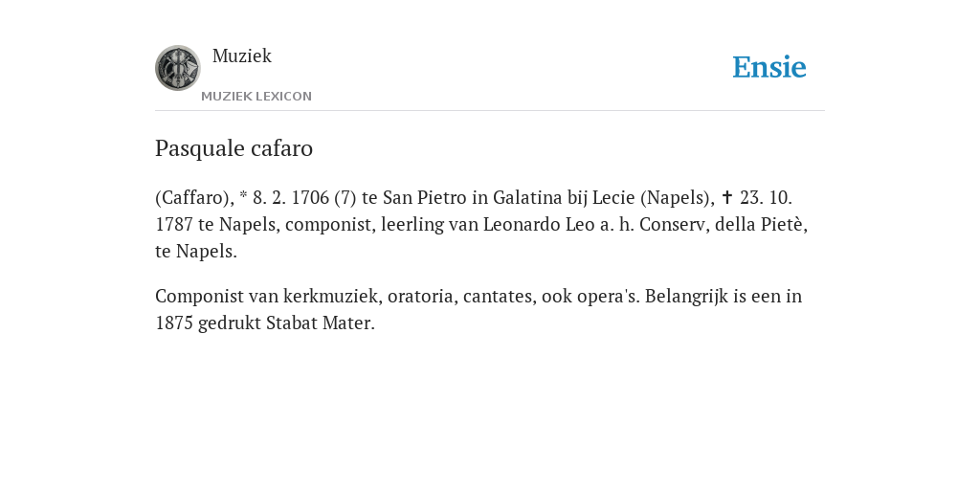Click the word Lecie
Viewport: 980px width, 490px height.
(613, 197)
